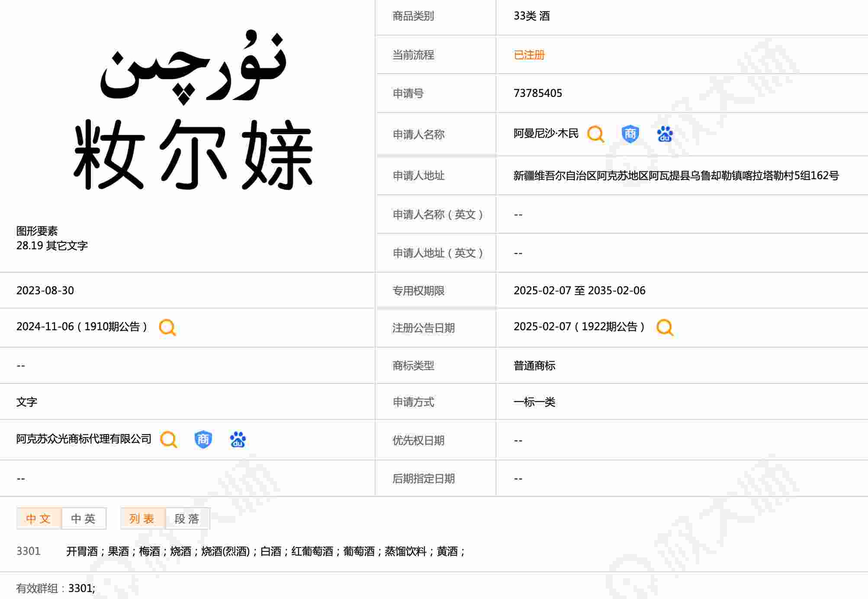Click the 已注册 status text

coord(529,55)
